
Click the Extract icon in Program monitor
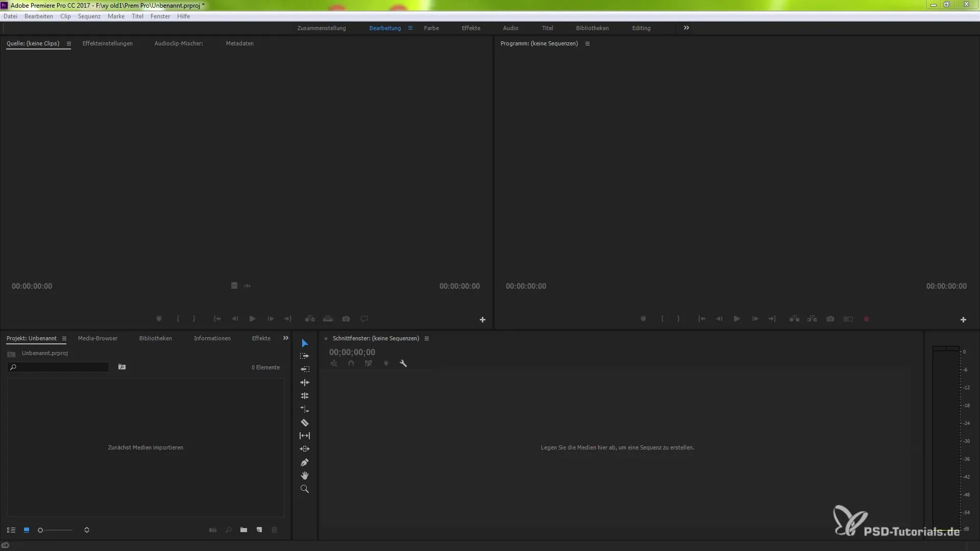click(x=812, y=319)
